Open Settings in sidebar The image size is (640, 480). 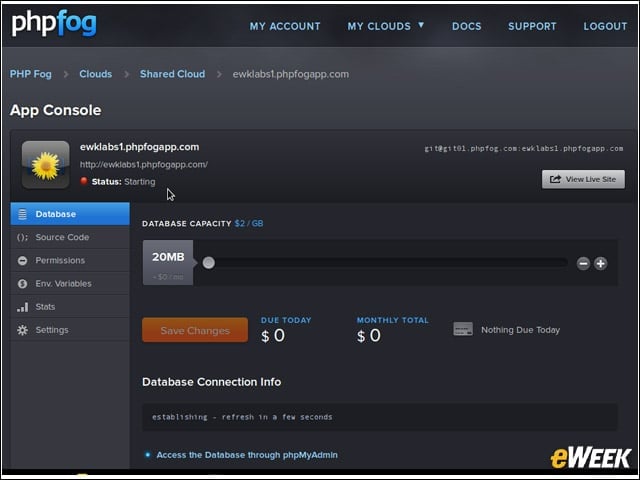click(70, 330)
